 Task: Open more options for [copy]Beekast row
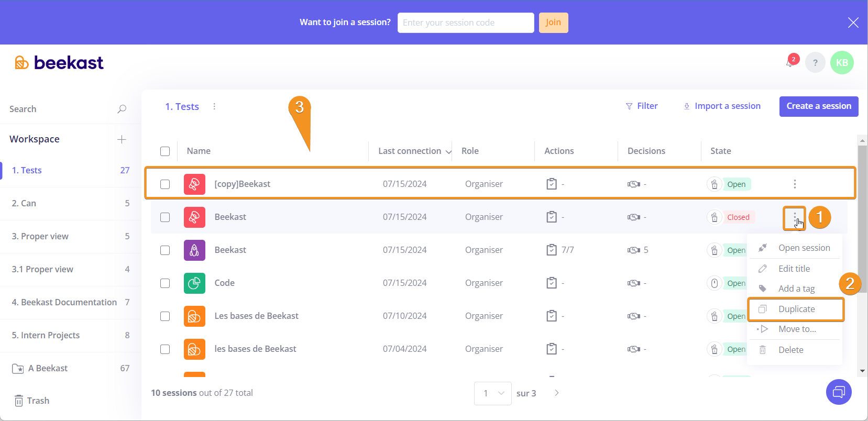(x=795, y=184)
